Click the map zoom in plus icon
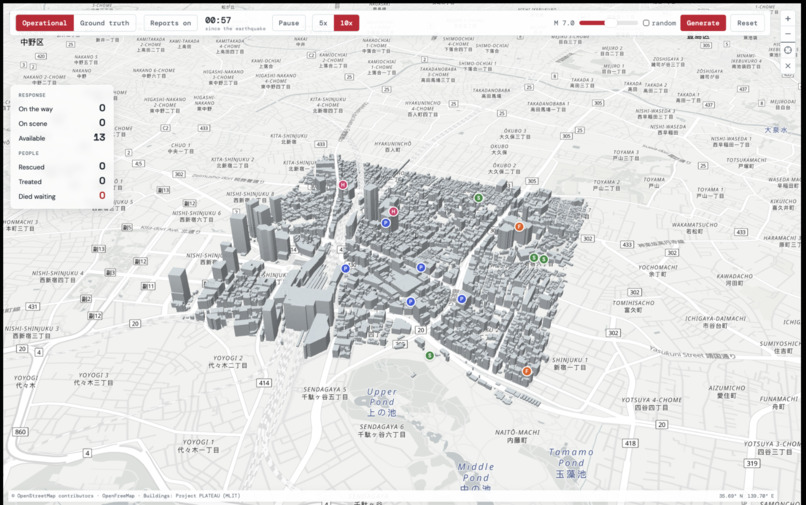This screenshot has height=505, width=806. pos(787,19)
